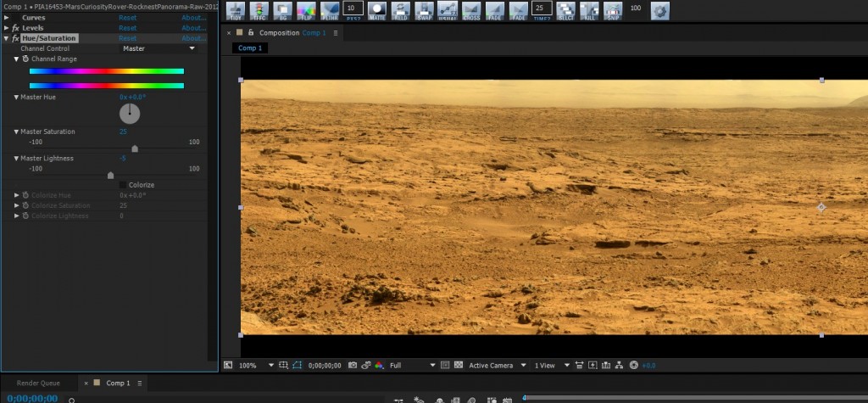Toggle the Hue/Saturation fx effect switch
The image size is (868, 403).
(15, 38)
